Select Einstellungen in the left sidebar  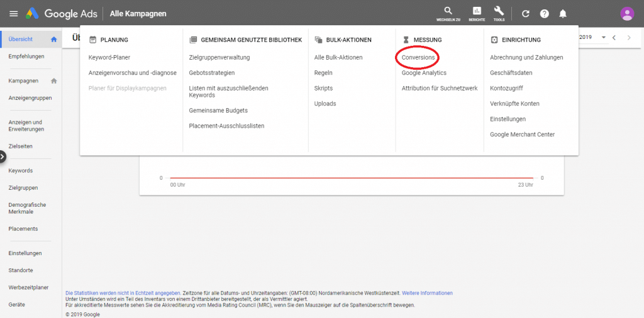(25, 253)
